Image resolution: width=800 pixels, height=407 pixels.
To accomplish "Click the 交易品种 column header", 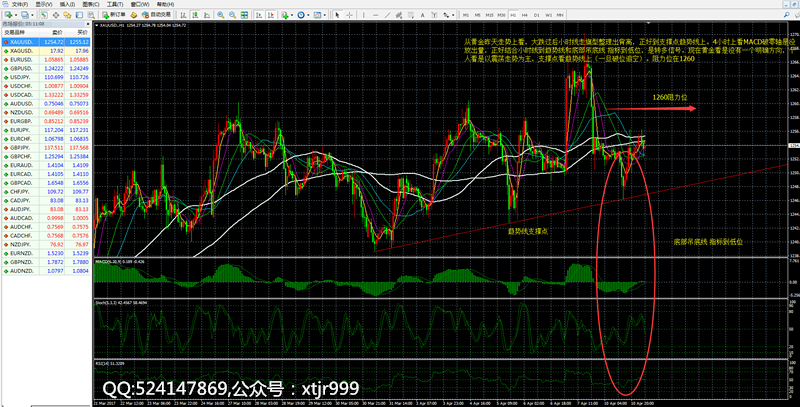I will [14, 32].
